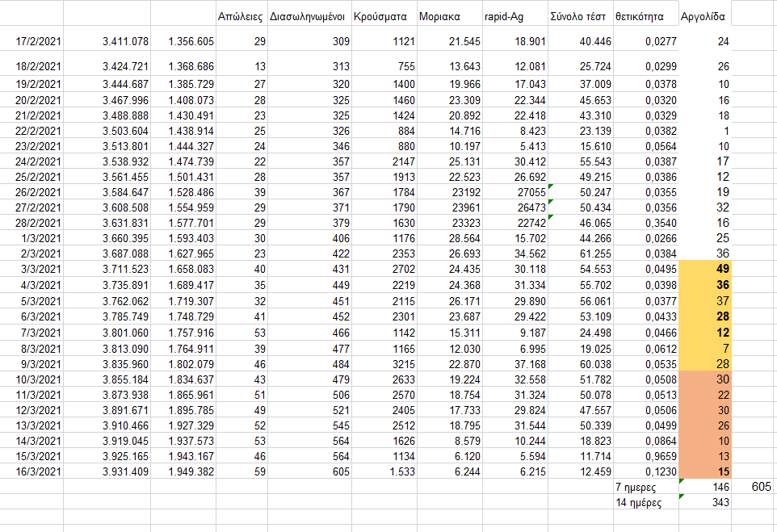Select the 7 ημέρες label cell
The width and height of the screenshot is (777, 532).
coord(645,488)
